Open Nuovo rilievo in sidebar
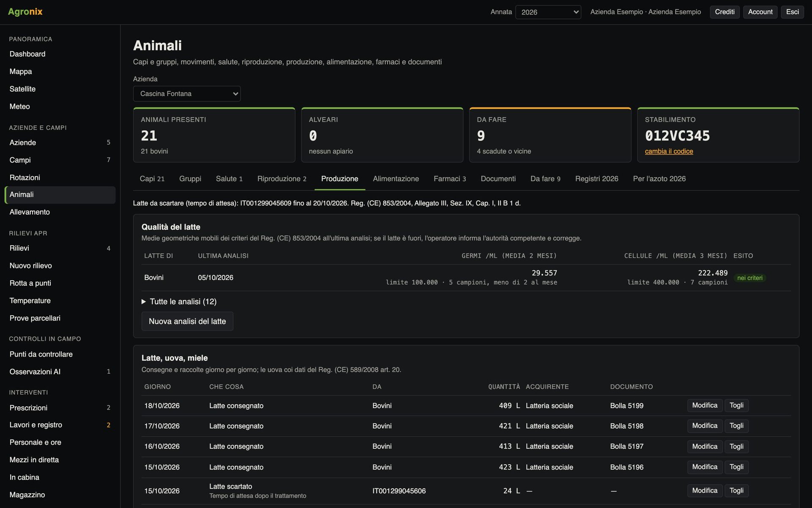Image resolution: width=812 pixels, height=508 pixels. [60, 265]
